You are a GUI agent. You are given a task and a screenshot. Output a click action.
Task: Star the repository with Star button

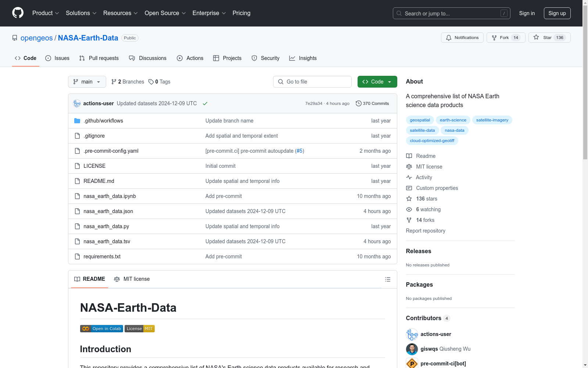[x=549, y=38]
